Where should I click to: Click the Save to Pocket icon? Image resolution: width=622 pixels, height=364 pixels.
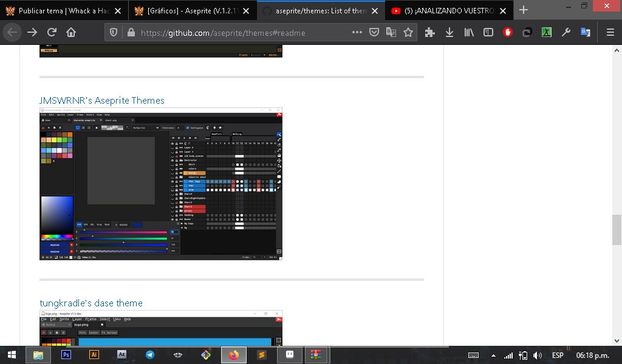pos(375,33)
